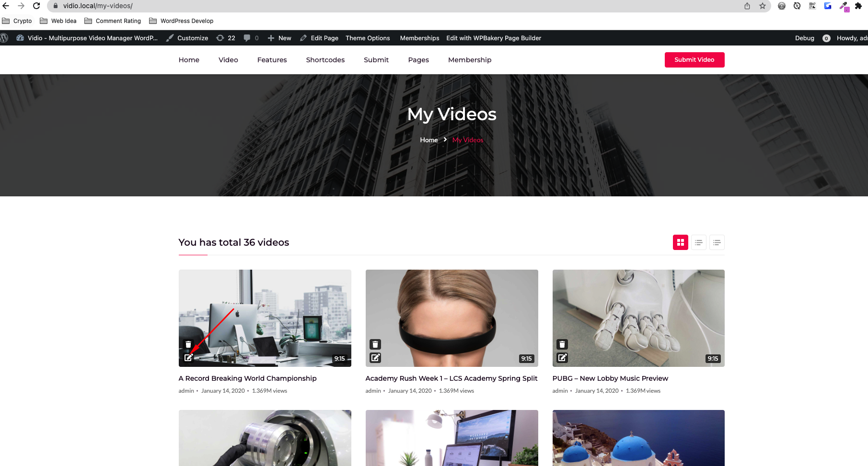Image resolution: width=868 pixels, height=466 pixels.
Task: Open the WordPress logo menu in admin bar
Action: pyautogui.click(x=4, y=38)
